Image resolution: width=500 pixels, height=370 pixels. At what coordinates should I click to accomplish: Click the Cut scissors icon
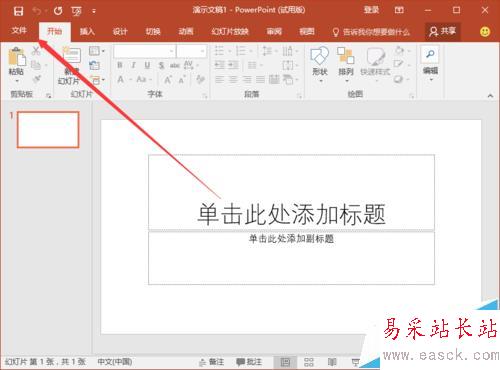coord(36,51)
